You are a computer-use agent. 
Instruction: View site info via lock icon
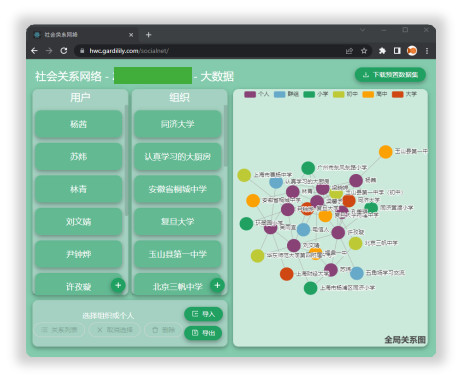click(82, 51)
